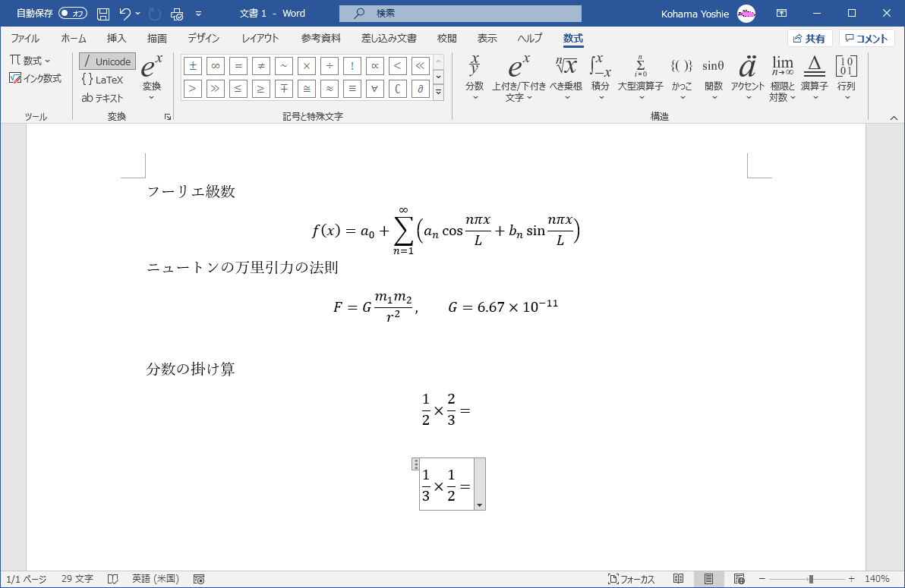Open the 数式 equation gallery dropdown
Viewport: 905px width, 588px height.
30,61
